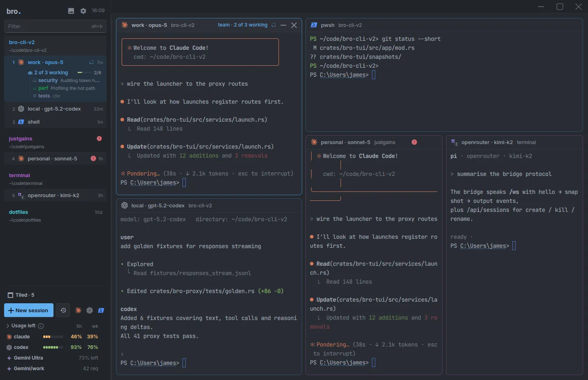Toggle the Tiled · 5 layout mode
The height and width of the screenshot is (380, 588).
pos(21,295)
